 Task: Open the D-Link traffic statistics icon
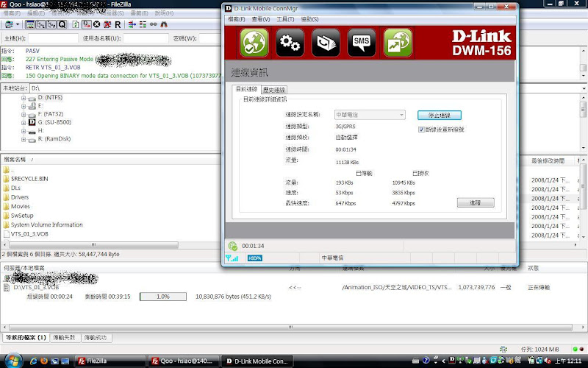(x=398, y=43)
